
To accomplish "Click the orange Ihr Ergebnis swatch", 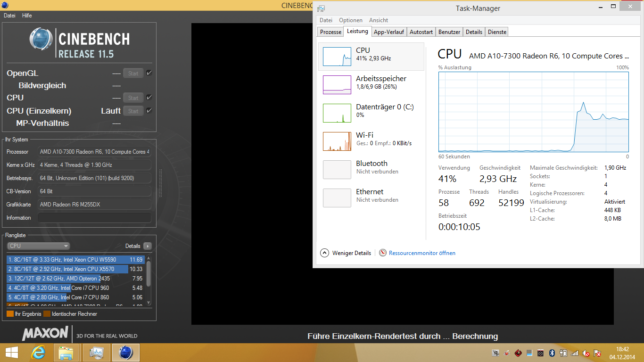I will pyautogui.click(x=10, y=314).
